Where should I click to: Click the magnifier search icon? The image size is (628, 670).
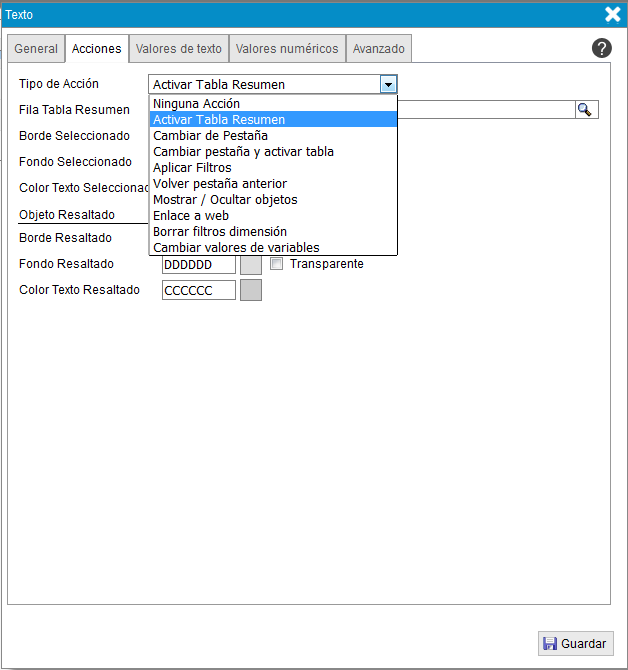coord(586,110)
